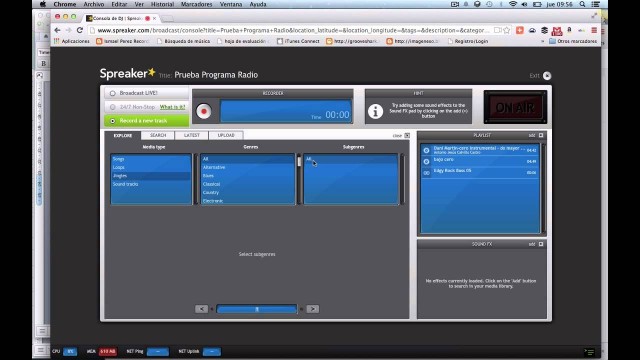Screen dimensions: 640x360
Task: Click the disc icon of Dani Martin track
Action: pos(427,151)
